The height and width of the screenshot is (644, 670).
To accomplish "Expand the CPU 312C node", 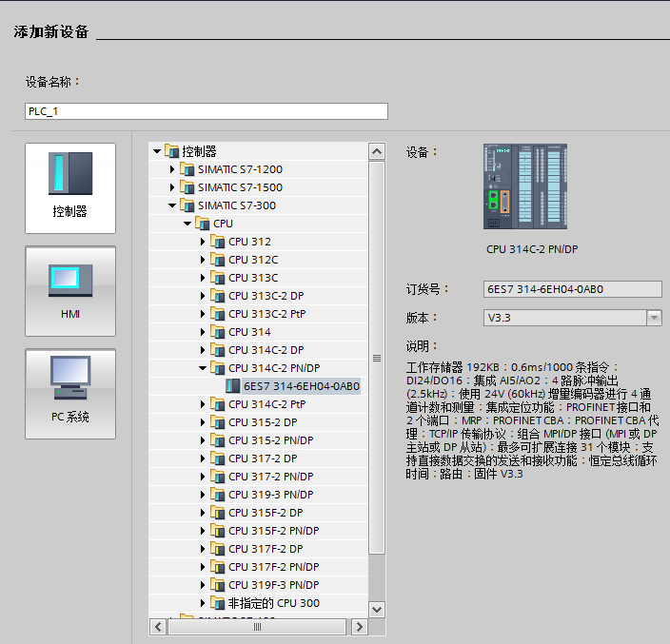I will [x=203, y=260].
